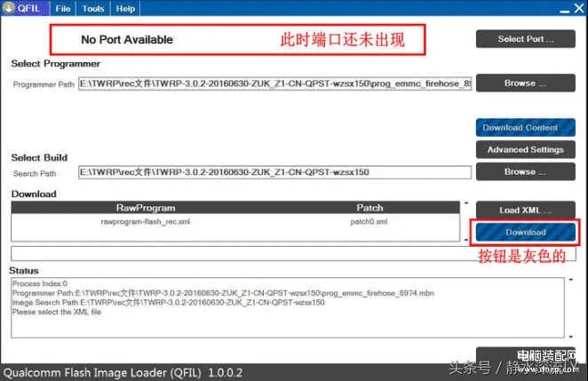Click the Select Port button
This screenshot has width=588, height=381.
[525, 39]
